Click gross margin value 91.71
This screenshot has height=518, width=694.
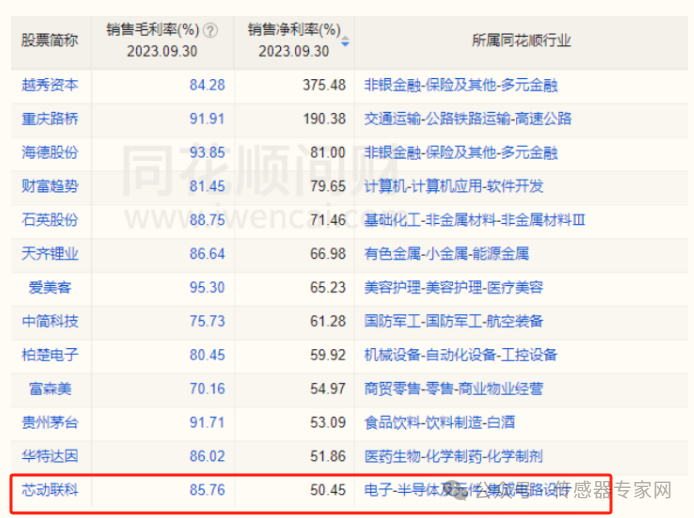point(207,422)
